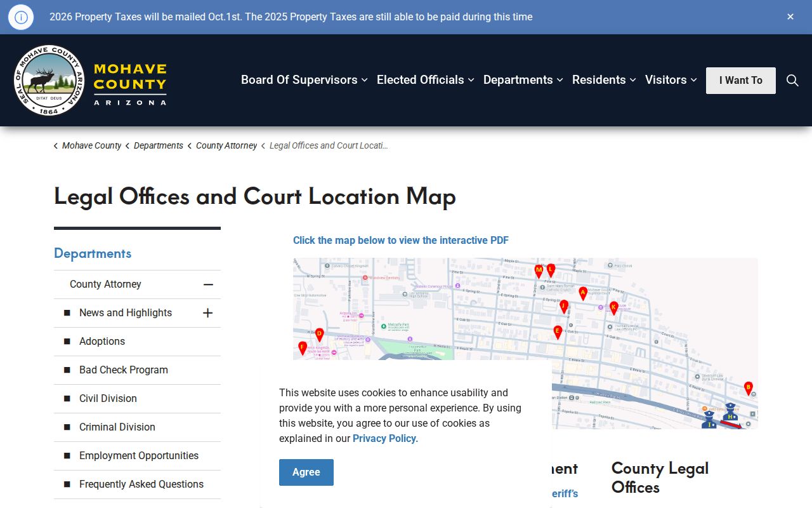Click red map marker E
Viewport: 812px width, 508px height.
[x=558, y=332]
